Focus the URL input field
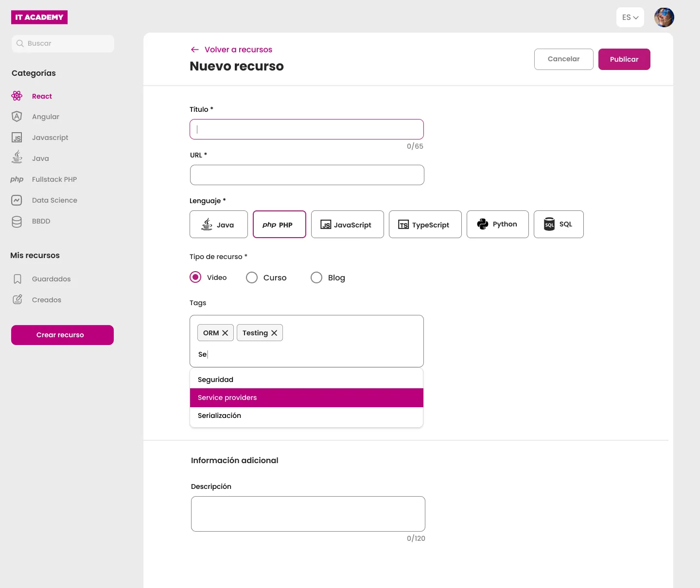This screenshot has height=588, width=700. [307, 175]
